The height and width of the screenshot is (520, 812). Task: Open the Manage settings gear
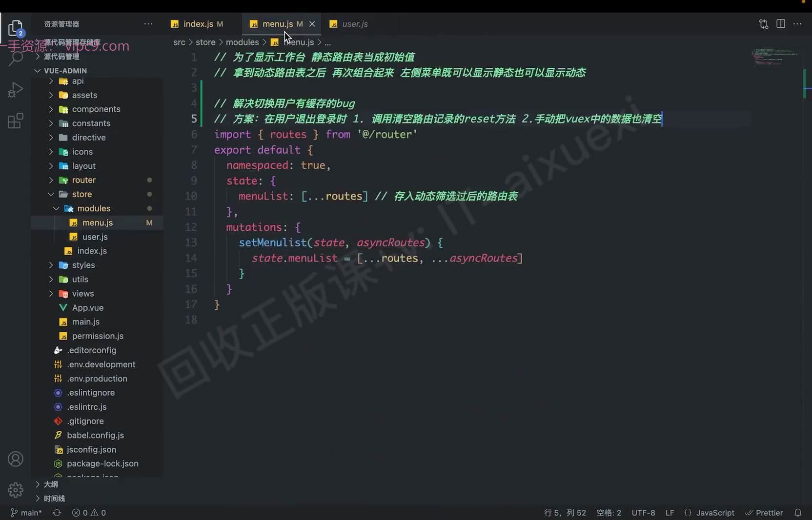[16, 490]
